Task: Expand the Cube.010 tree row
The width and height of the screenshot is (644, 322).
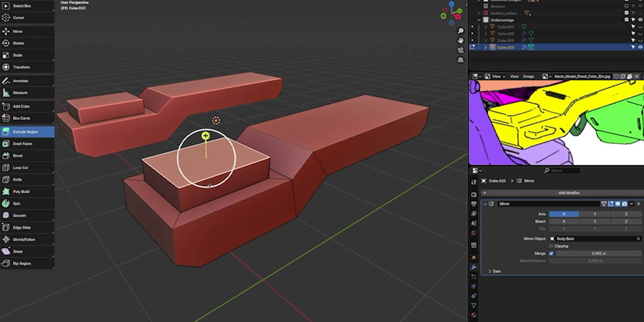Action: coord(486,47)
